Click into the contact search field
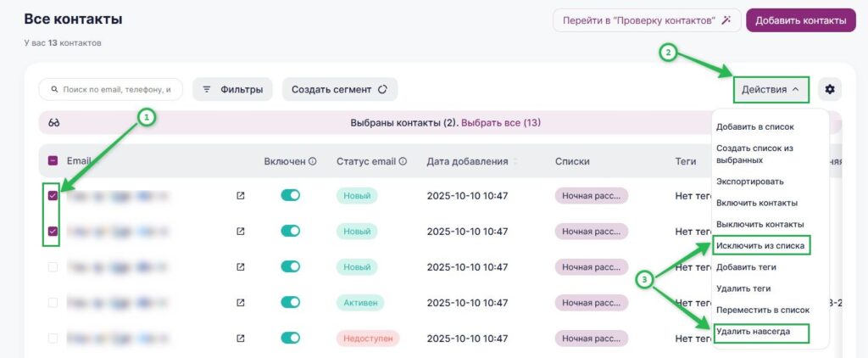Image resolution: width=868 pixels, height=358 pixels. [x=111, y=89]
